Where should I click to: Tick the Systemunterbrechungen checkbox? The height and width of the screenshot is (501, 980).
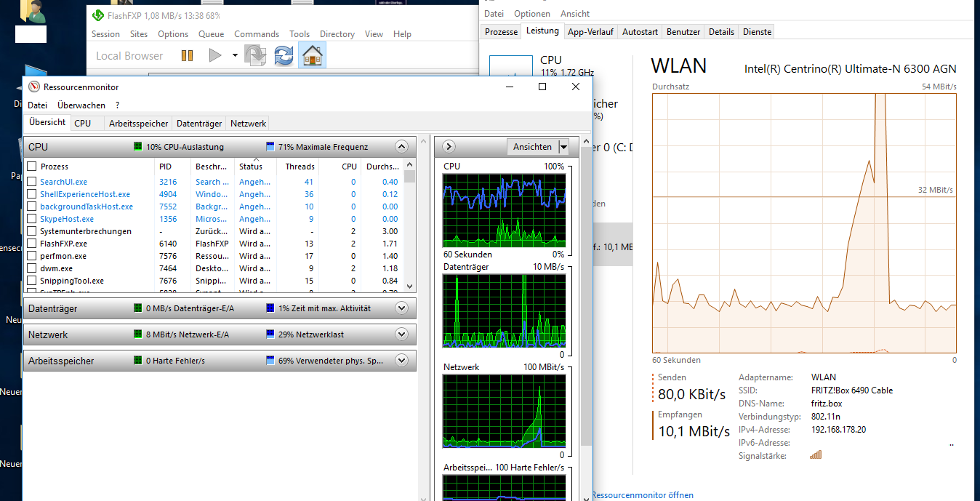31,231
